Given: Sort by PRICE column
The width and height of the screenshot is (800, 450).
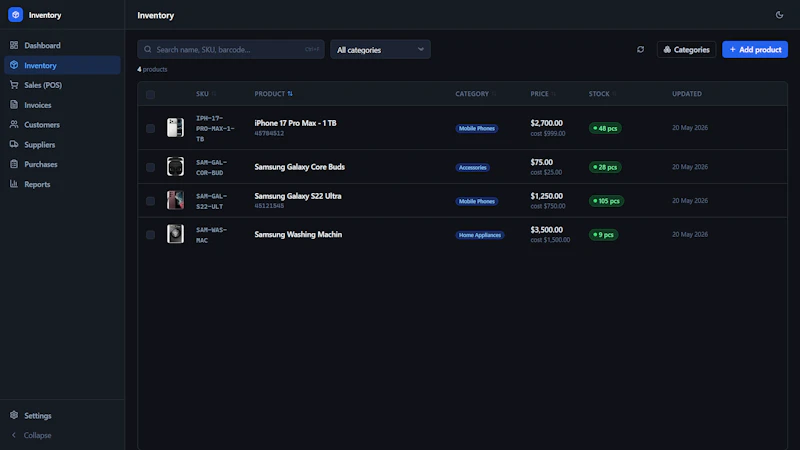Looking at the screenshot, I should 543,94.
